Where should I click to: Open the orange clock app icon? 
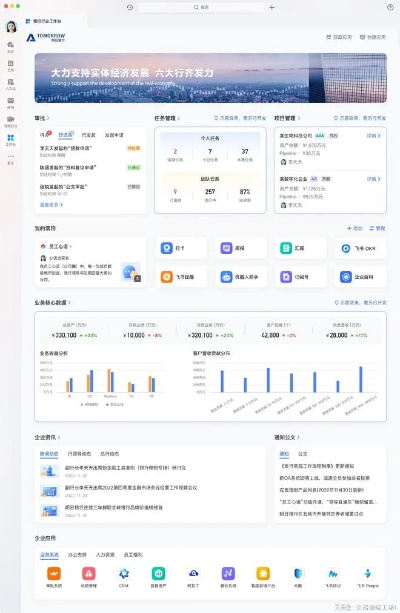pyautogui.click(x=167, y=277)
